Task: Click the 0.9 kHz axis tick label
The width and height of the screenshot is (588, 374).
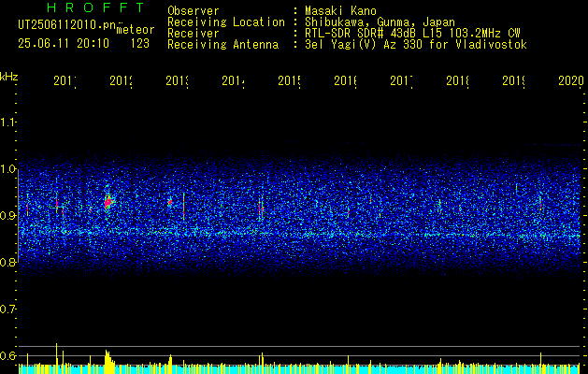Action: tap(7, 215)
